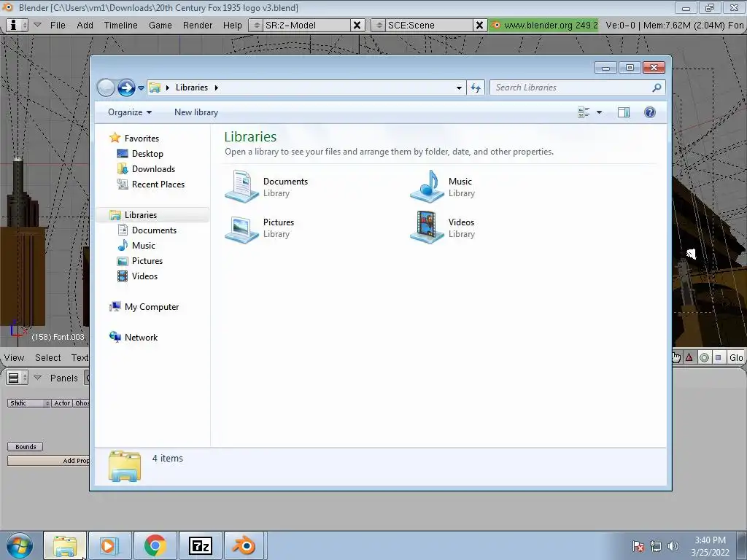Select Videos in navigation pane tree
Image resolution: width=747 pixels, height=560 pixels.
(x=144, y=276)
